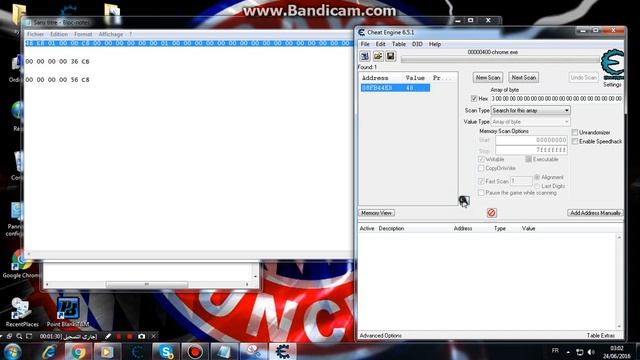The height and width of the screenshot is (360, 640).
Task: Open Point Blank desktop shortcut
Action: pos(68,312)
